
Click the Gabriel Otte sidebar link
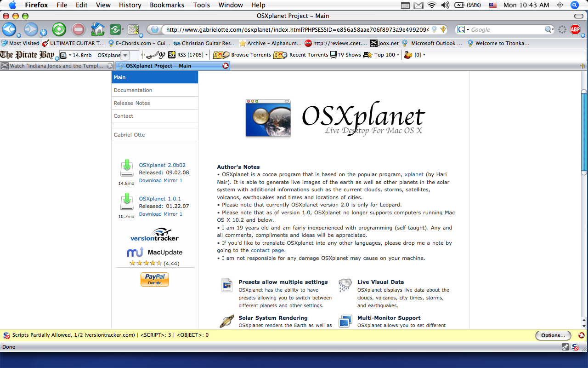click(155, 135)
